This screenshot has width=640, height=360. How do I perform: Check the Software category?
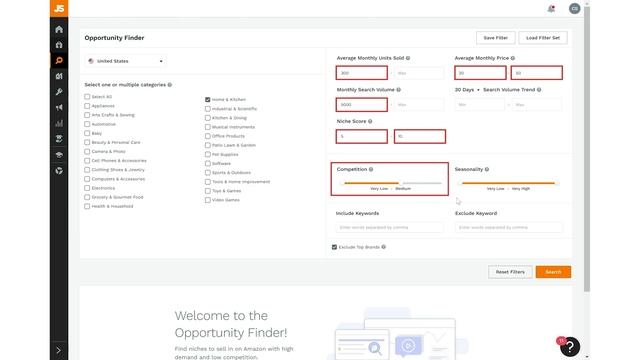pyautogui.click(x=208, y=163)
